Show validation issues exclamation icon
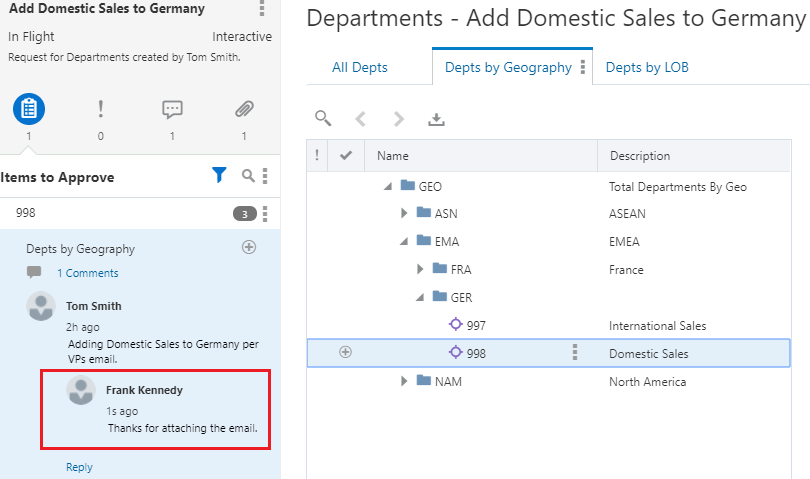Screen dimensions: 810x479 100,109
